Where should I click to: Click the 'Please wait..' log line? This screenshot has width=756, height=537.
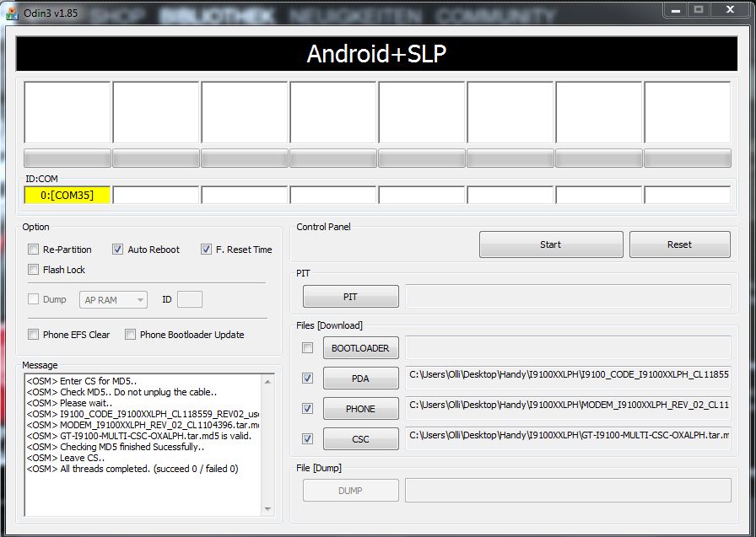(x=69, y=403)
